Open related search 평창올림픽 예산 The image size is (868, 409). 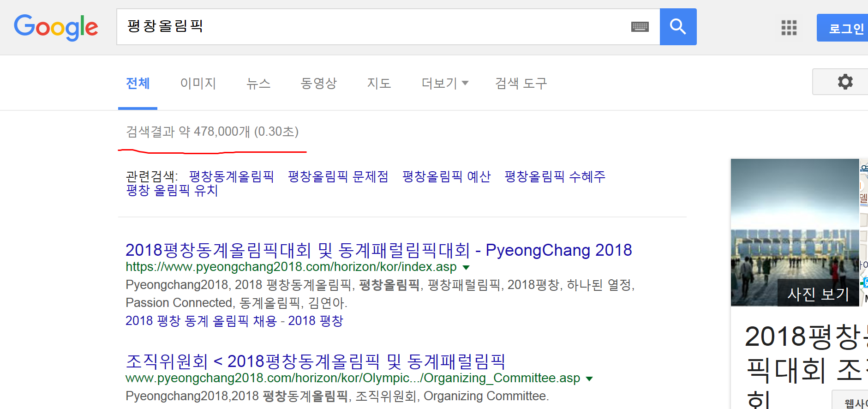(x=446, y=176)
